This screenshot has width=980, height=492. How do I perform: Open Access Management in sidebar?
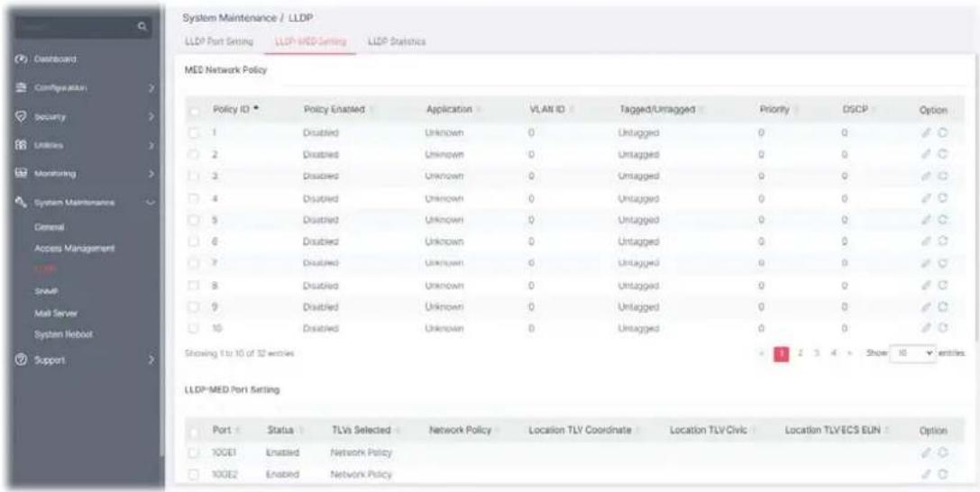74,249
